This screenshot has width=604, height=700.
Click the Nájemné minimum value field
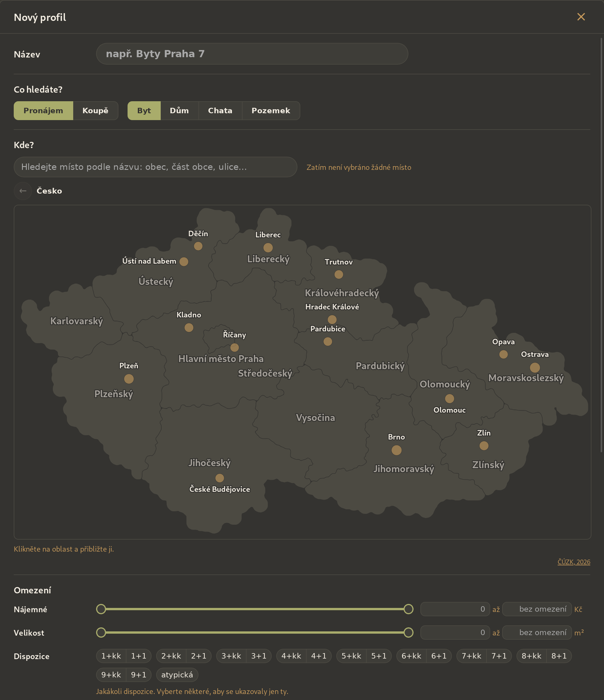click(455, 609)
